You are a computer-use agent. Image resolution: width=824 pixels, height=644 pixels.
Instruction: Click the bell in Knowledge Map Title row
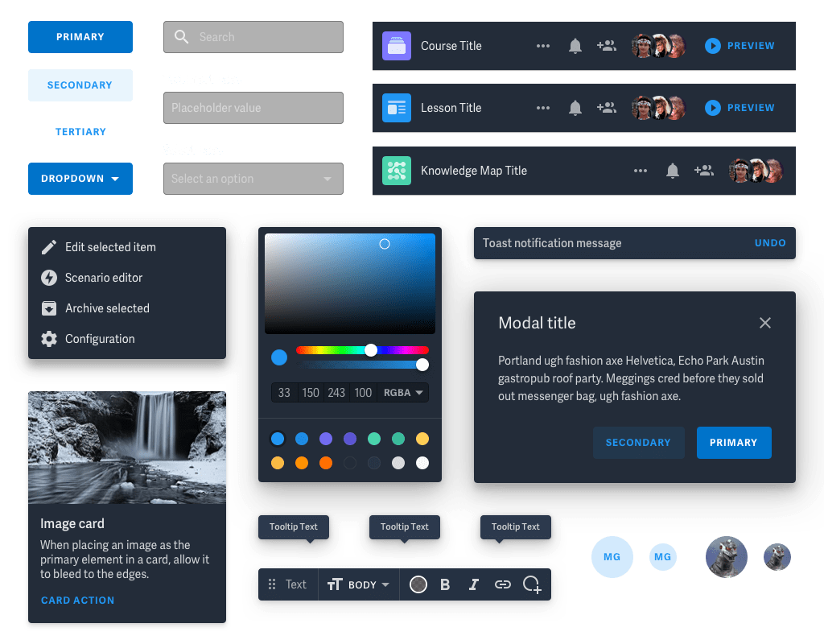672,171
